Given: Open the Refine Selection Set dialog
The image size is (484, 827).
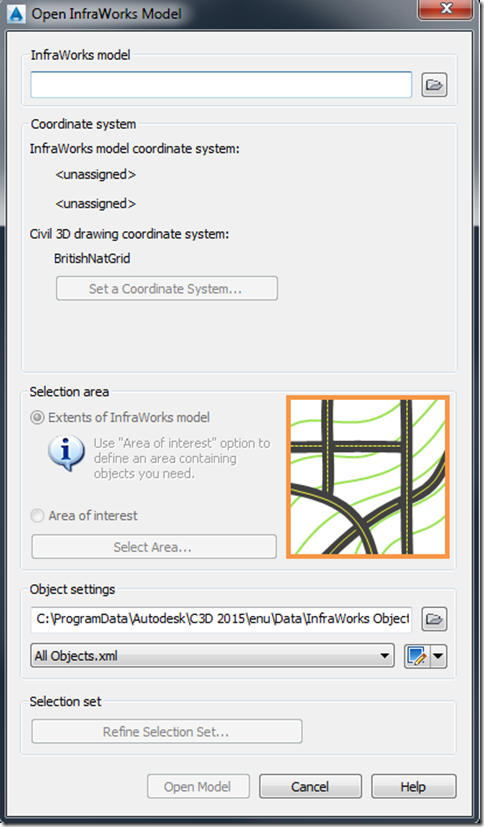Looking at the screenshot, I should 167,732.
